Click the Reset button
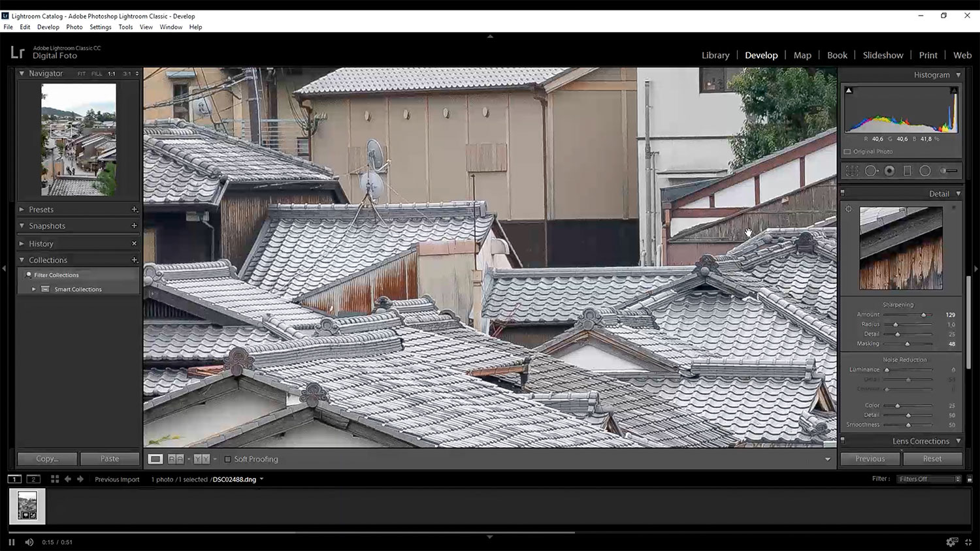Viewport: 980px width, 551px height. click(x=932, y=459)
